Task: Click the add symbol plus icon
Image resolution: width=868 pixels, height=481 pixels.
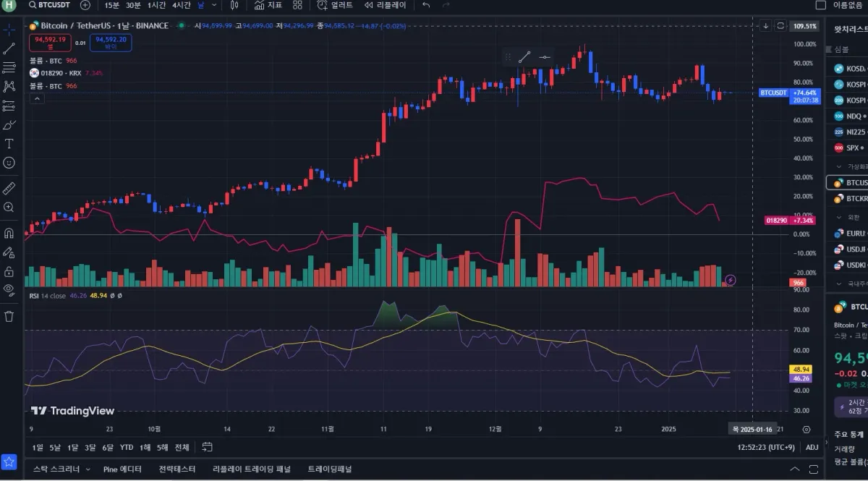Action: 85,5
